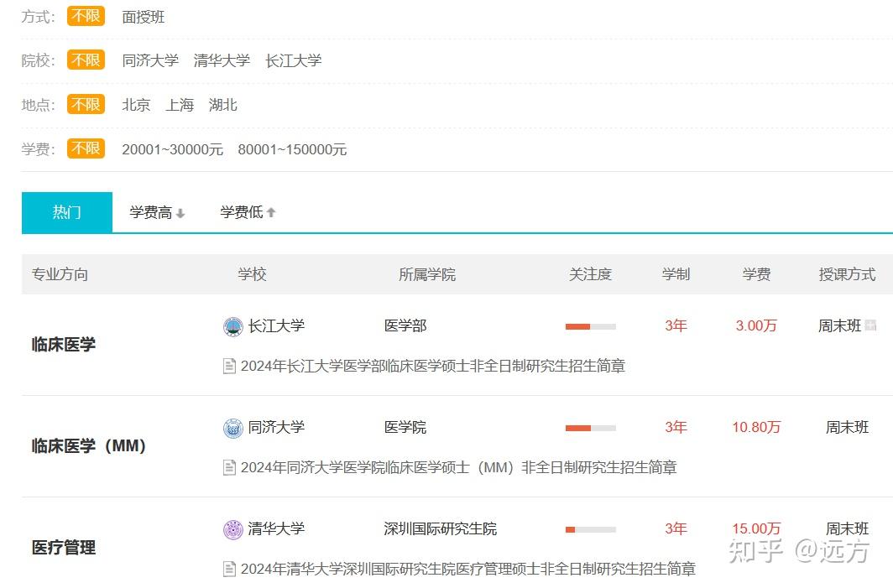Open 2024年同济大学医学院 admission brochure link
Viewport: 893px width, 588px height.
tap(458, 468)
